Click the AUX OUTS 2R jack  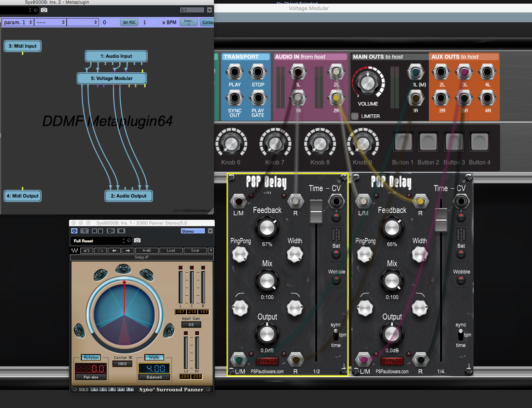441,98
